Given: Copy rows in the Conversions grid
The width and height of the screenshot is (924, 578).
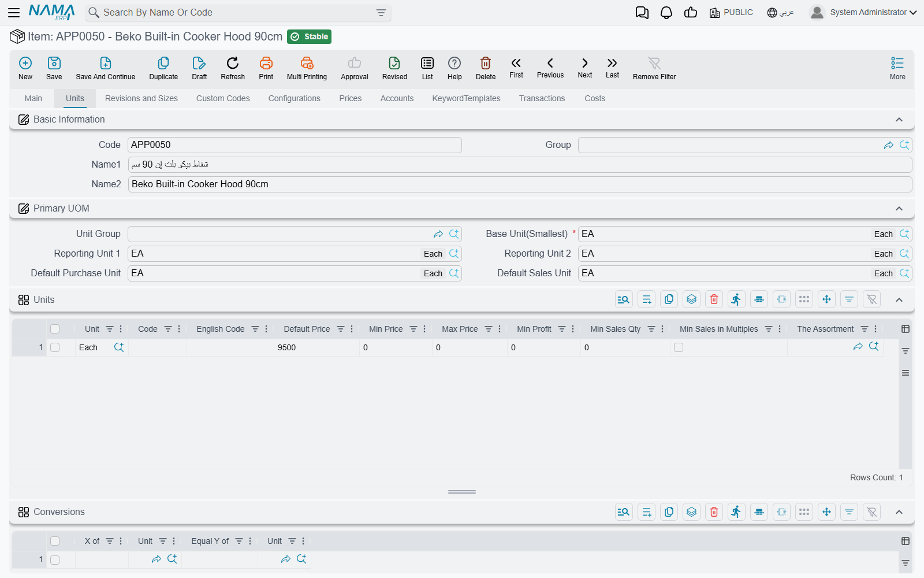Looking at the screenshot, I should [x=669, y=512].
